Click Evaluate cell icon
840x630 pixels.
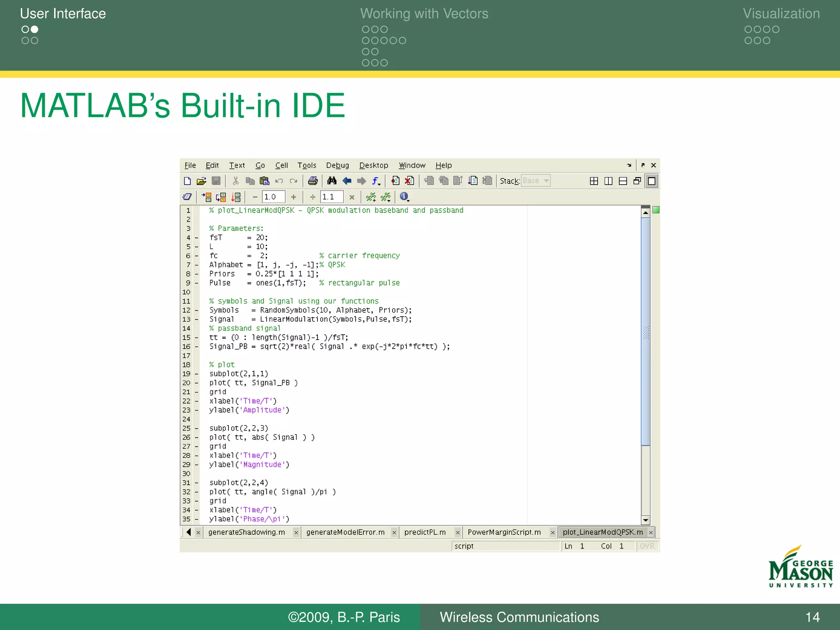pos(207,197)
